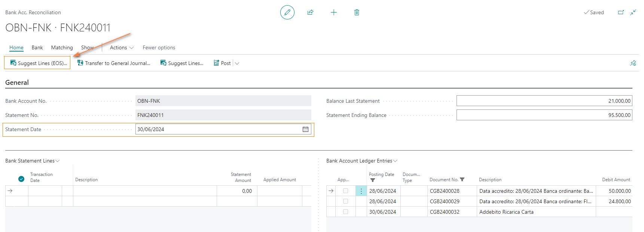The image size is (644, 232).
Task: Click the ledger entries row arrow
Action: (331, 191)
